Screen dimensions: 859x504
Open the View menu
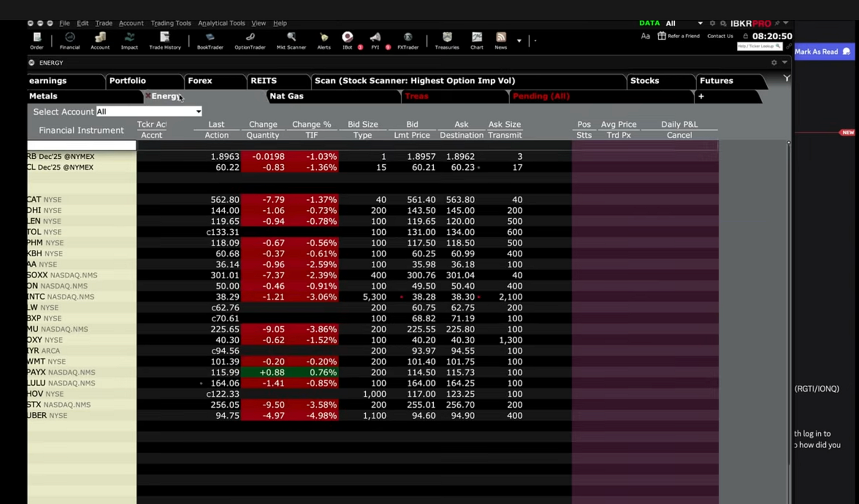pyautogui.click(x=258, y=23)
